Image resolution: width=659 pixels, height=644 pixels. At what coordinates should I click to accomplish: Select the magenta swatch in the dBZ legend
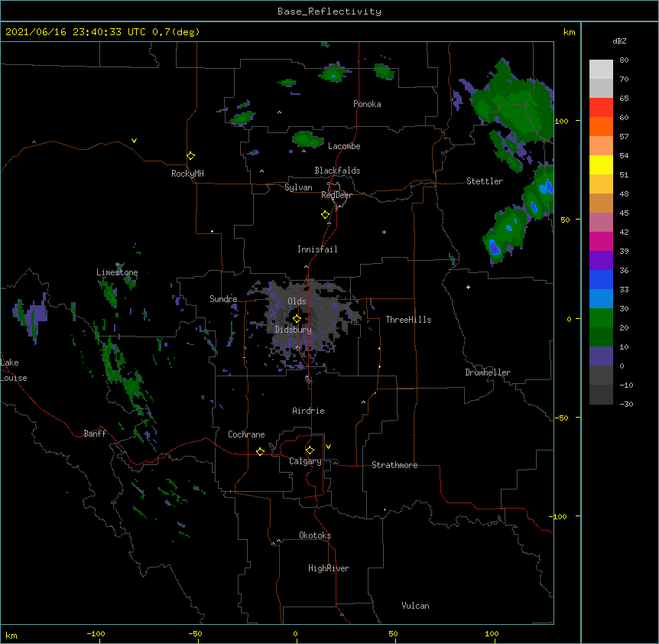[601, 241]
